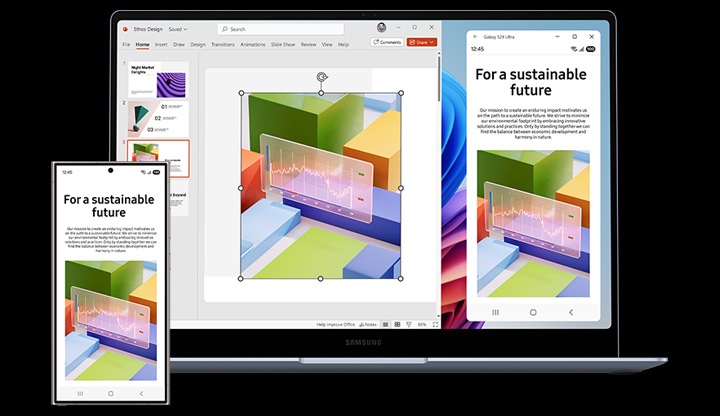This screenshot has width=720, height=416.
Task: Switch to the Transitions tab
Action: click(223, 44)
